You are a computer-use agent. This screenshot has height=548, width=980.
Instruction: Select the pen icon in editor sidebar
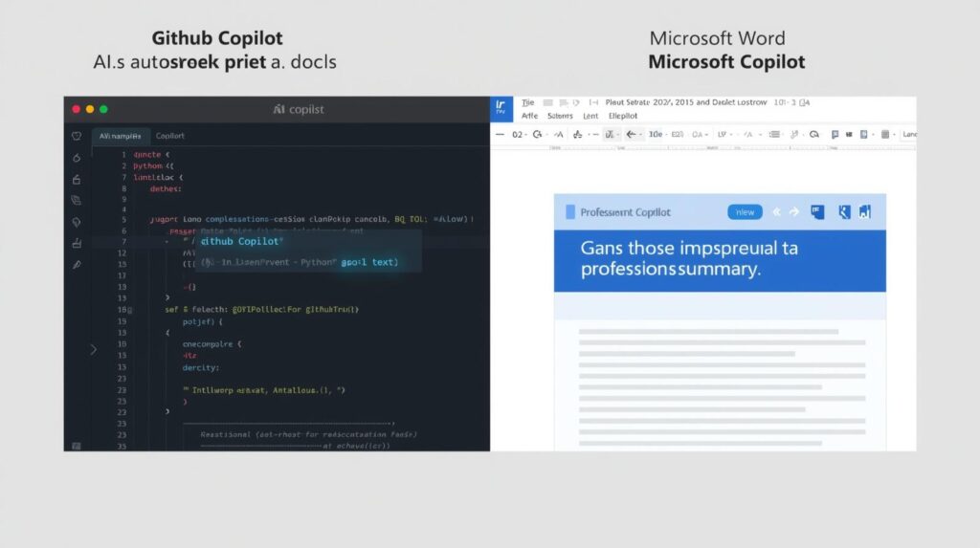77,265
